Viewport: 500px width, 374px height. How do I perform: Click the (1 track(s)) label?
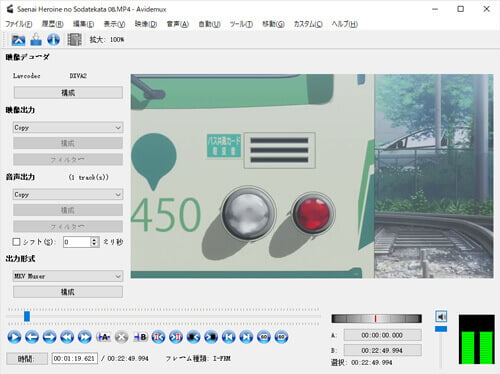click(89, 177)
